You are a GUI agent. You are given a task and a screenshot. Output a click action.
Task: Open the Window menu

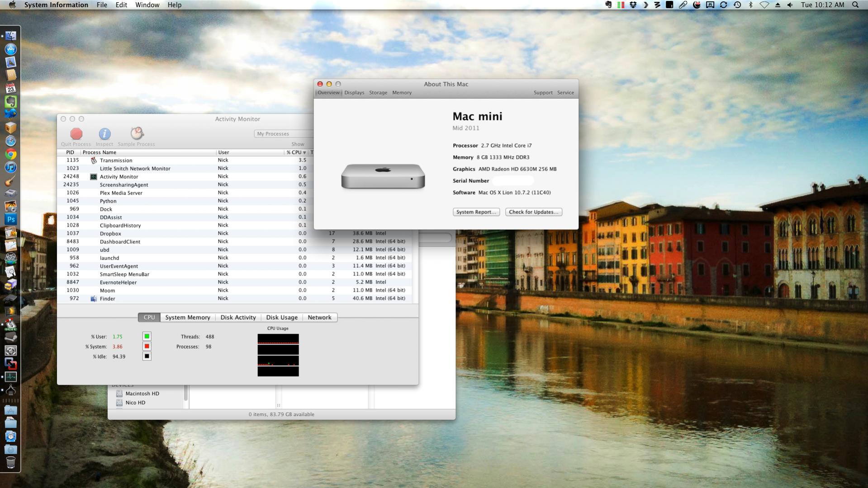click(147, 5)
